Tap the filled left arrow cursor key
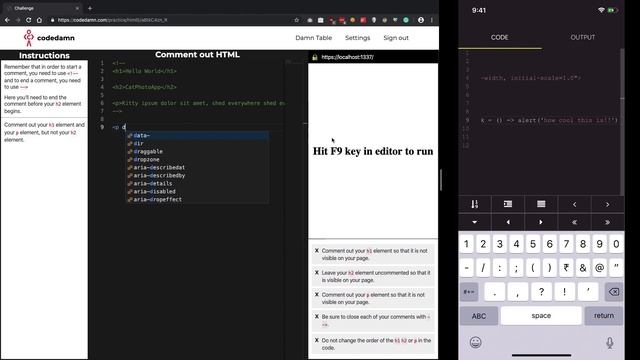 pyautogui.click(x=508, y=222)
